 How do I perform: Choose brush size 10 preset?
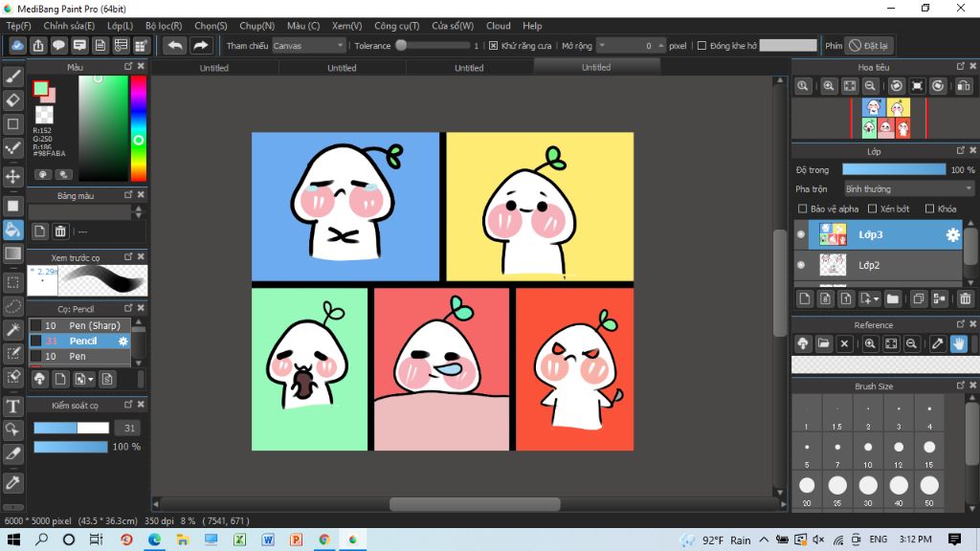(867, 452)
